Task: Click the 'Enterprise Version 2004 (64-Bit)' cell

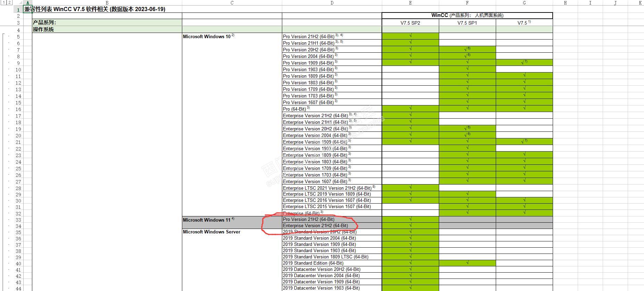Action: pyautogui.click(x=332, y=135)
